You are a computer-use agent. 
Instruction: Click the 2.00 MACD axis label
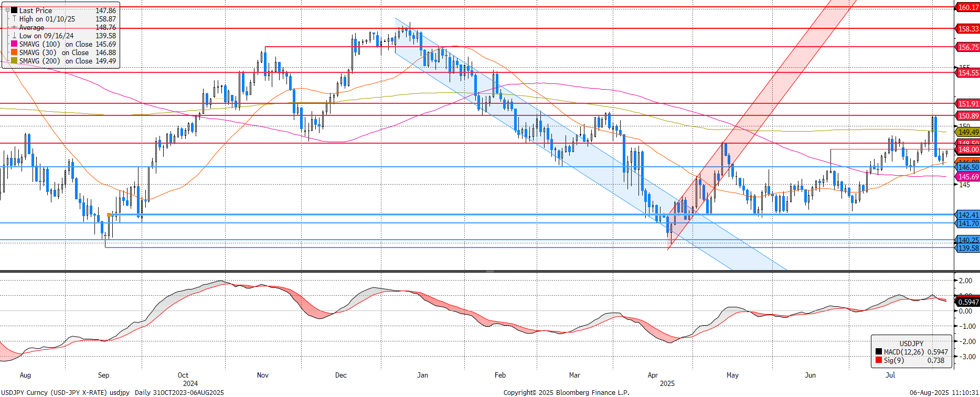(x=965, y=281)
